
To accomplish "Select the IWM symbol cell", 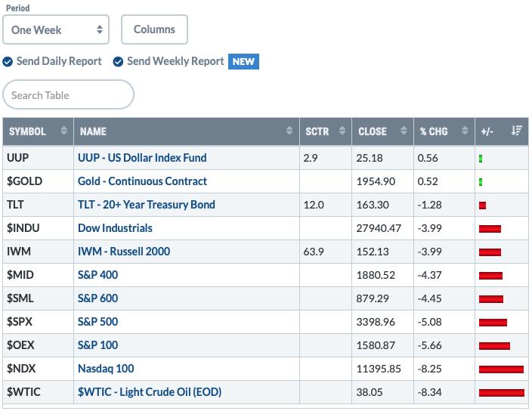I will pyautogui.click(x=38, y=252).
